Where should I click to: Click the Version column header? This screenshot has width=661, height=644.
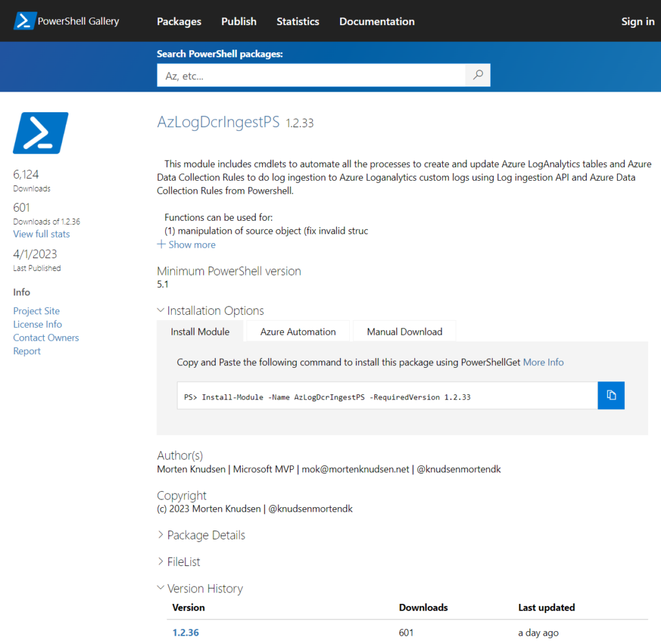(188, 607)
